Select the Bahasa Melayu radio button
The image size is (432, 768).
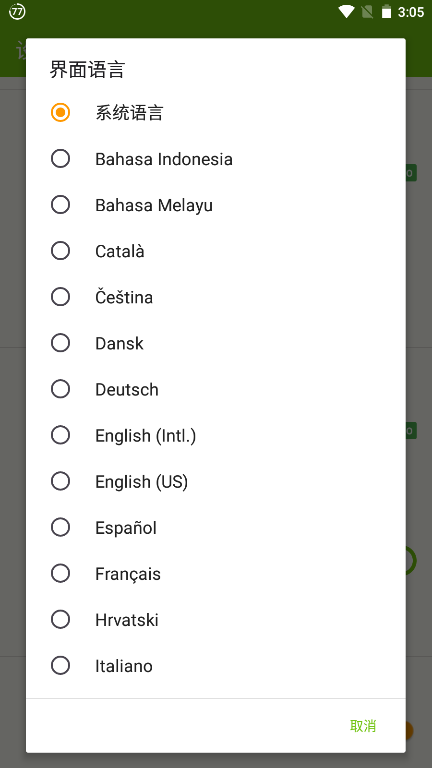coord(216,205)
